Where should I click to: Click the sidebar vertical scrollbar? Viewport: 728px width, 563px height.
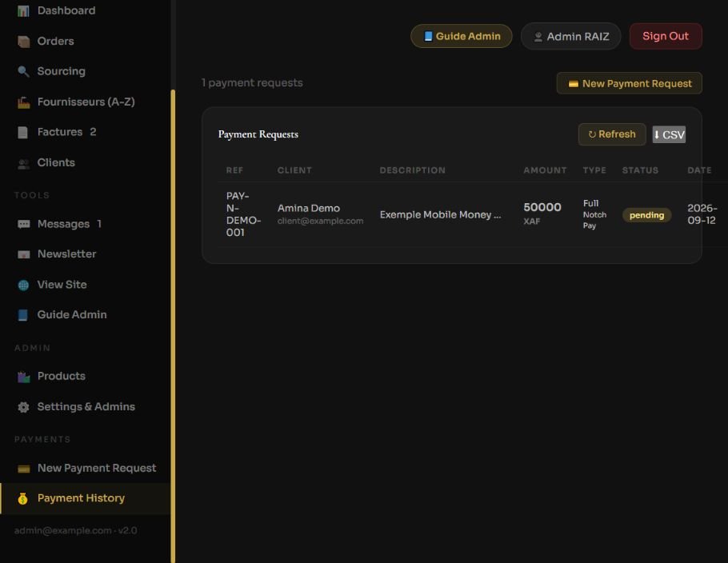click(x=173, y=325)
